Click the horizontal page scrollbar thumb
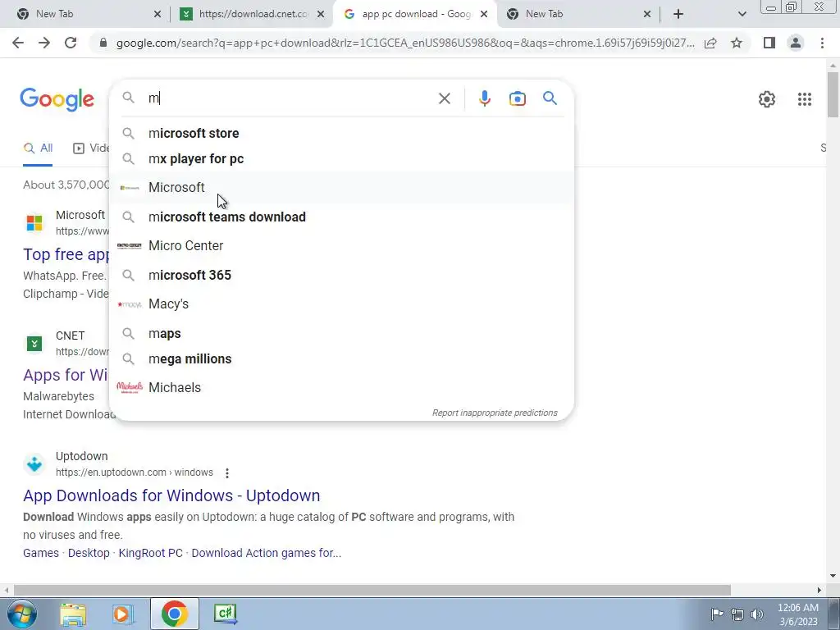The height and width of the screenshot is (630, 840). coord(372,590)
